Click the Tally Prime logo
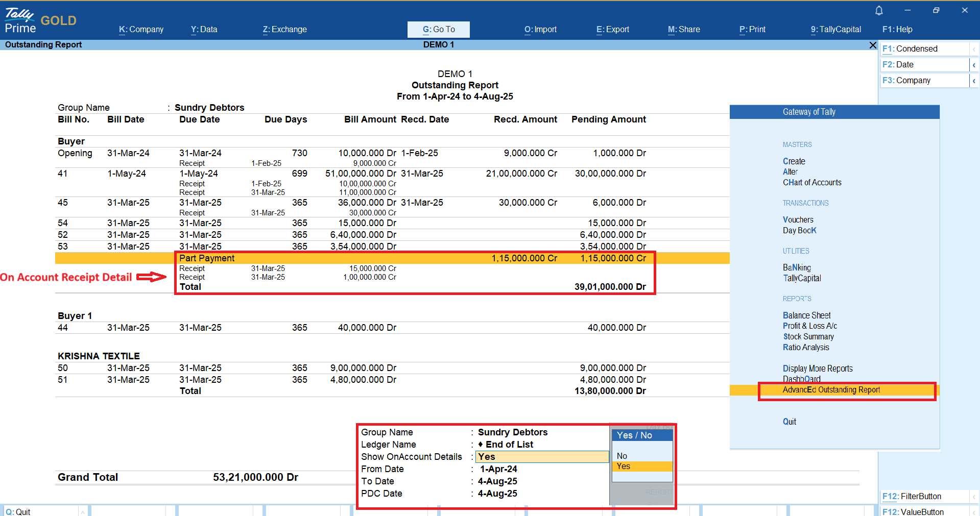This screenshot has height=516, width=980. [x=20, y=21]
